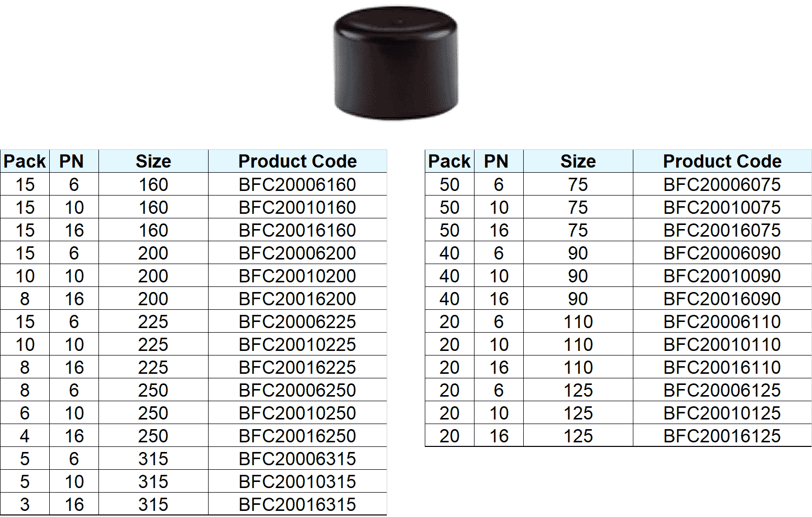Click the left table's Product Code header

pyautogui.click(x=297, y=161)
